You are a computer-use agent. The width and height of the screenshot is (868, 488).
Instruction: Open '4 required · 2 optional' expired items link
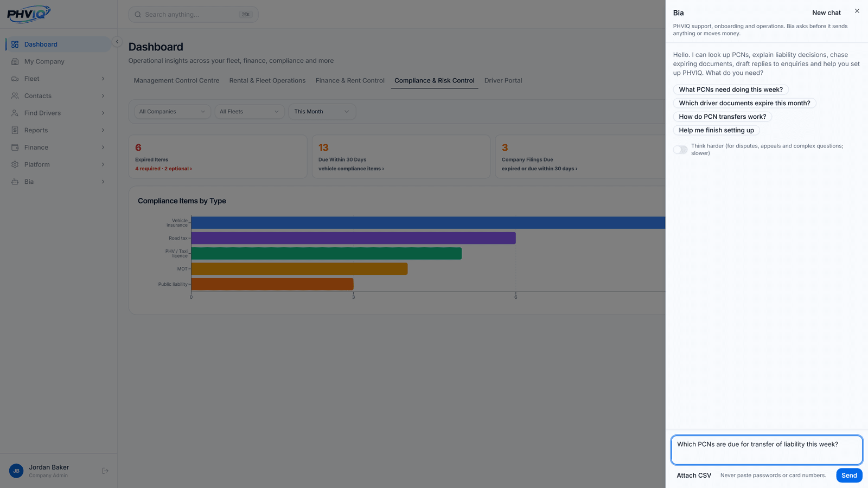(x=163, y=169)
